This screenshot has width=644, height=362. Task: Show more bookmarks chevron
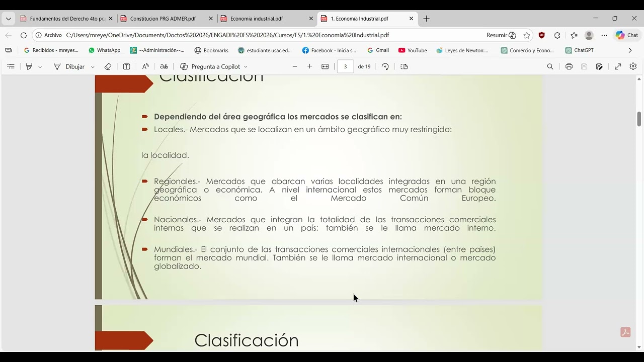pyautogui.click(x=630, y=50)
